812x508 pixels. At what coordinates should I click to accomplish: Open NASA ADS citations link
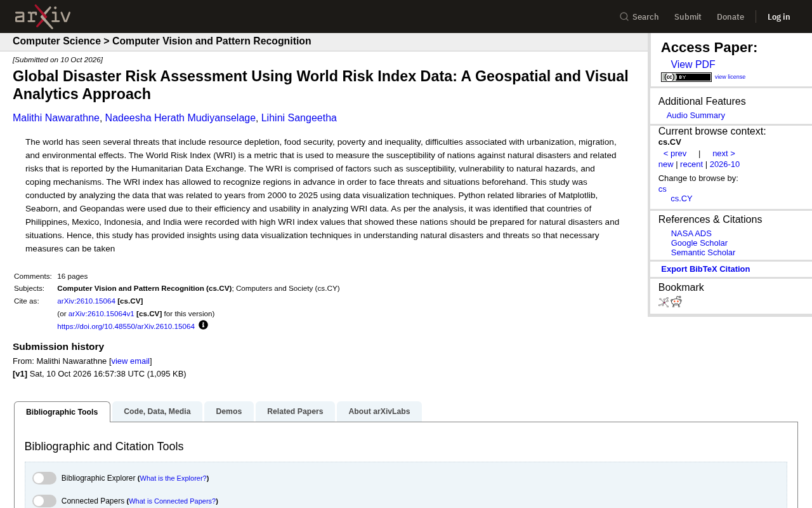coord(691,234)
